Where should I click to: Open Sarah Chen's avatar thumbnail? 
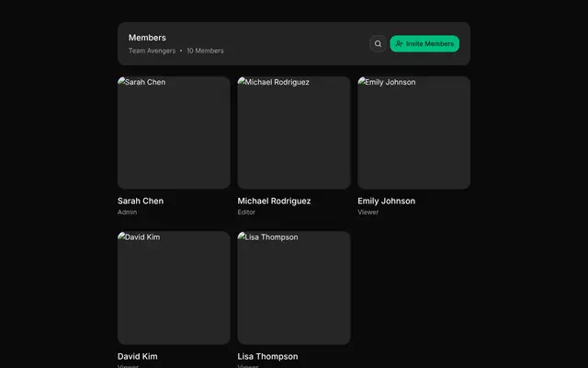tap(174, 132)
